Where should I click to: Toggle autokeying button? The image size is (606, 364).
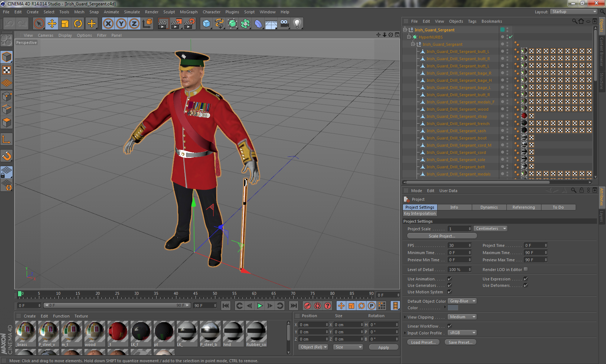click(x=317, y=306)
